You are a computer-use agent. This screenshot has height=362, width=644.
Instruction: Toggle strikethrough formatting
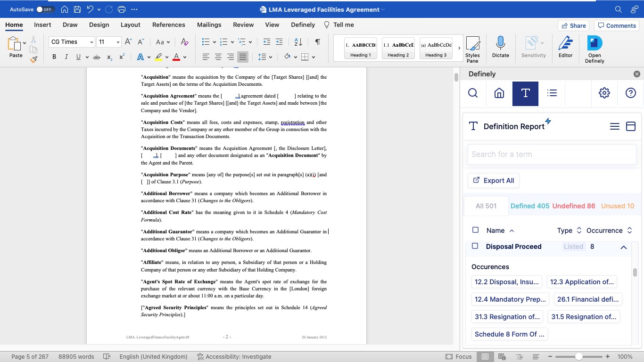(x=97, y=57)
